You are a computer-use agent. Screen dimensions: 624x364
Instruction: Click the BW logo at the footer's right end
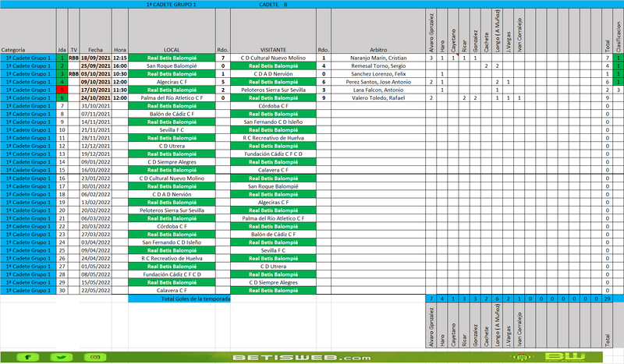(565, 357)
